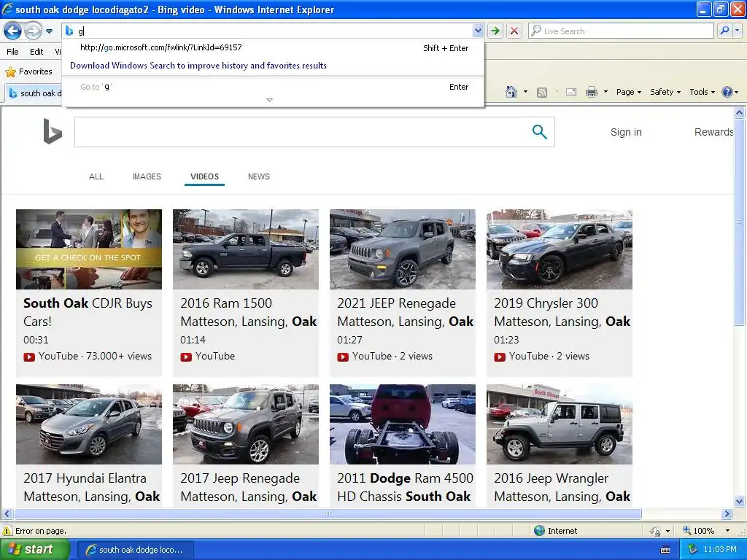Open the 2017 Jeep Renegade video thumbnail
The height and width of the screenshot is (560, 747).
point(246,424)
